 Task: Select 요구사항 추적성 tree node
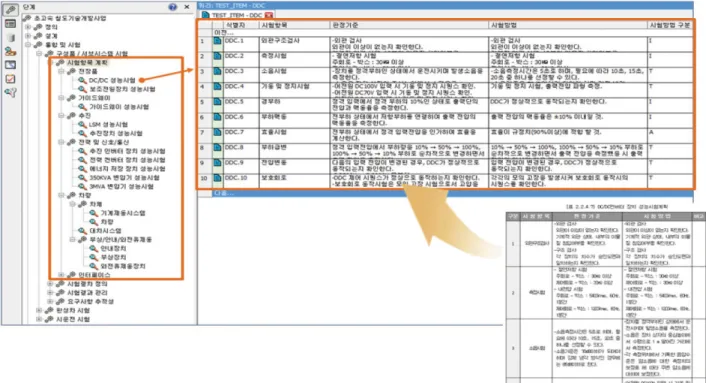click(x=90, y=302)
